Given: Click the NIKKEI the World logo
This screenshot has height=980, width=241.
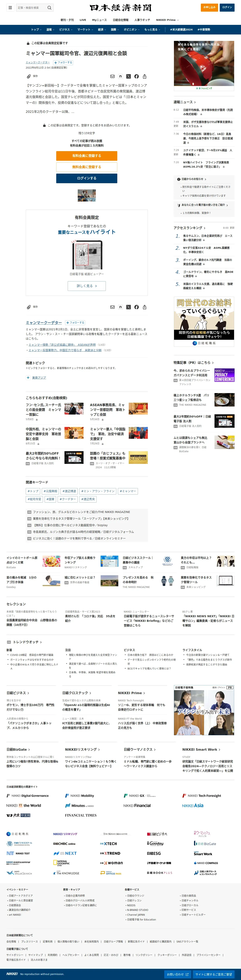Looking at the screenshot, I should tap(24, 805).
